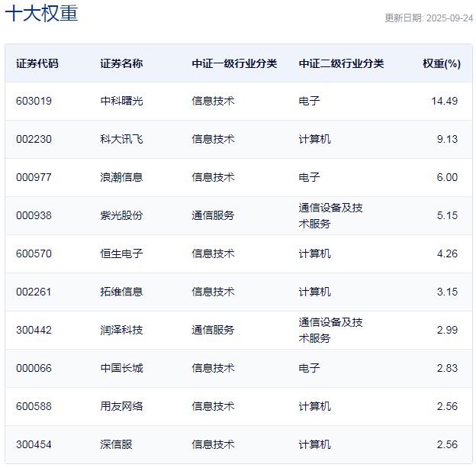Select stock code 300454
This screenshot has height=468, width=476.
pos(34,444)
